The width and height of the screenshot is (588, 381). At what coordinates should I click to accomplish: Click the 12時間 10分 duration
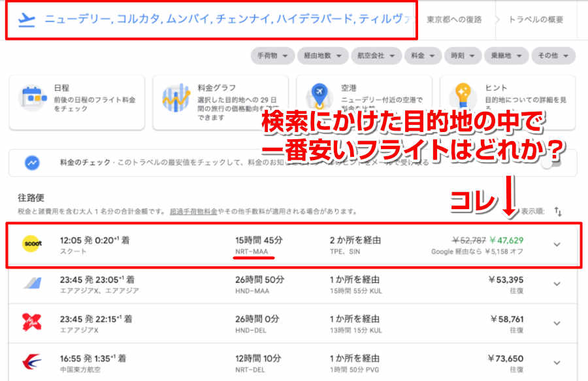pyautogui.click(x=258, y=358)
